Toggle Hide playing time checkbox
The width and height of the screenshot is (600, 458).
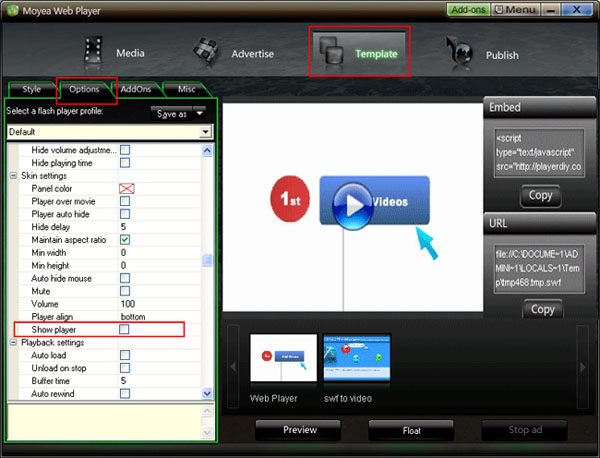125,163
